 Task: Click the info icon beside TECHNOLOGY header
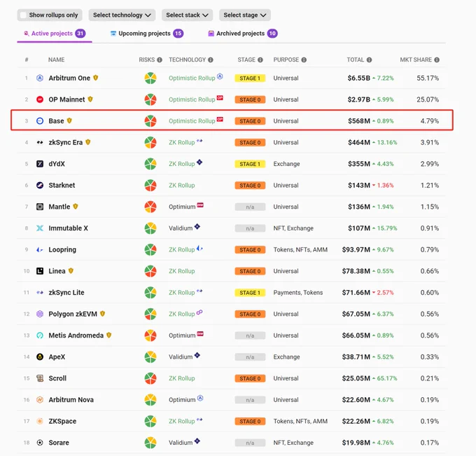pos(211,60)
